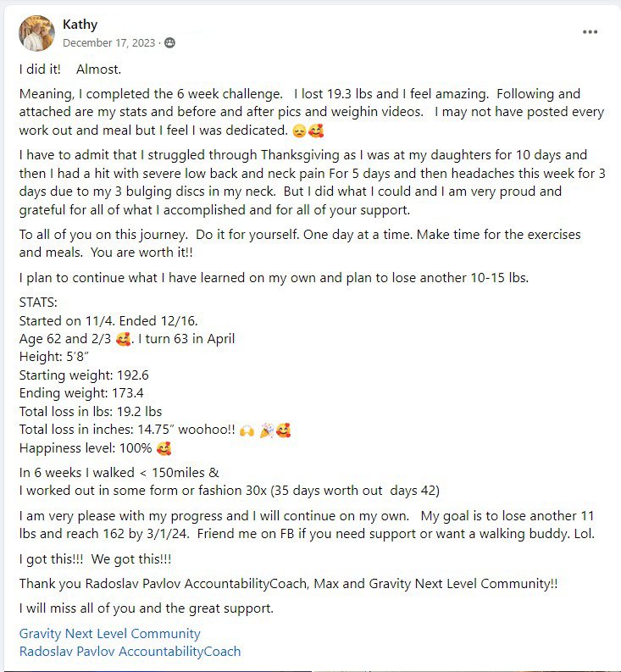
Task: Open the December 17, 2023 timestamp link
Action: coord(110,43)
